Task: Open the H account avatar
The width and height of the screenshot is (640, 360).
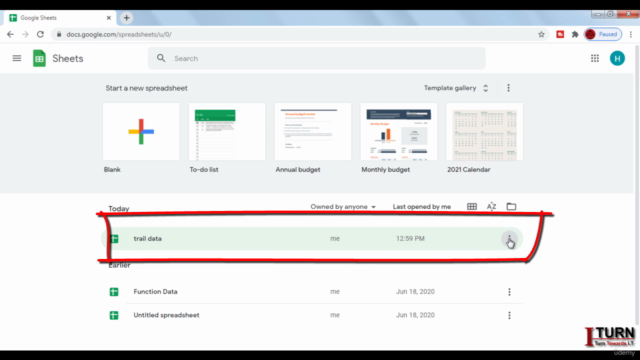Action: tap(617, 58)
